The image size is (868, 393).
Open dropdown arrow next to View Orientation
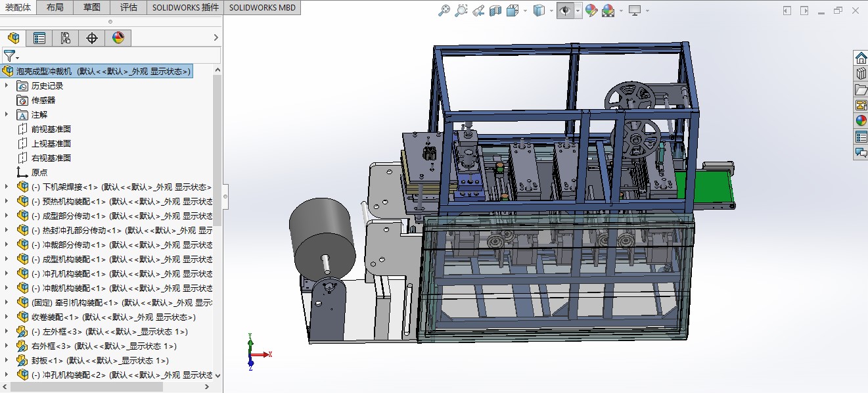coord(525,11)
